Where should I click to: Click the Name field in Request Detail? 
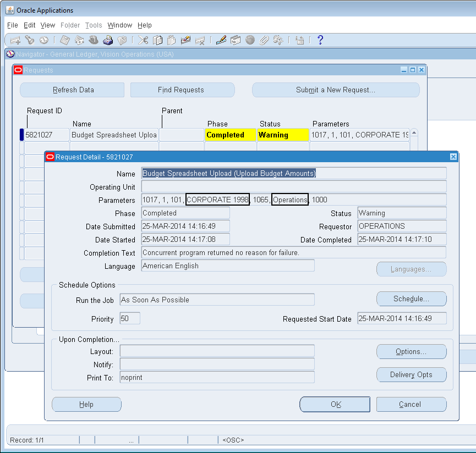(294, 173)
